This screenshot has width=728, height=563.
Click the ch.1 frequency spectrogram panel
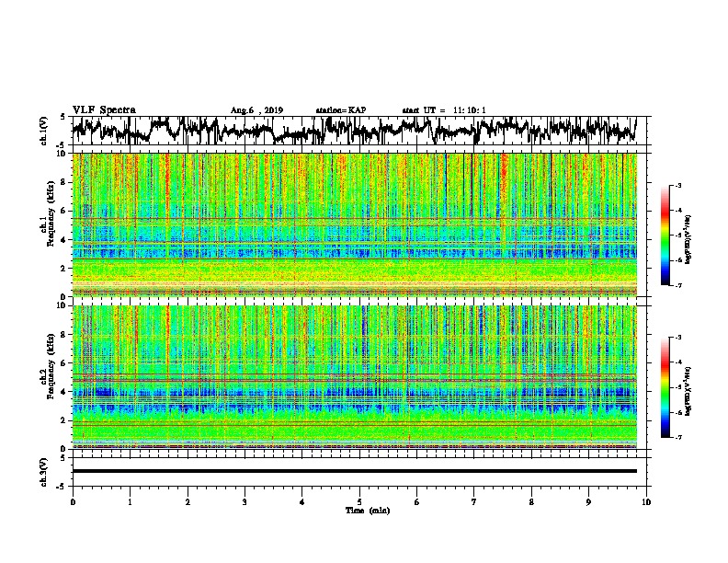point(354,224)
